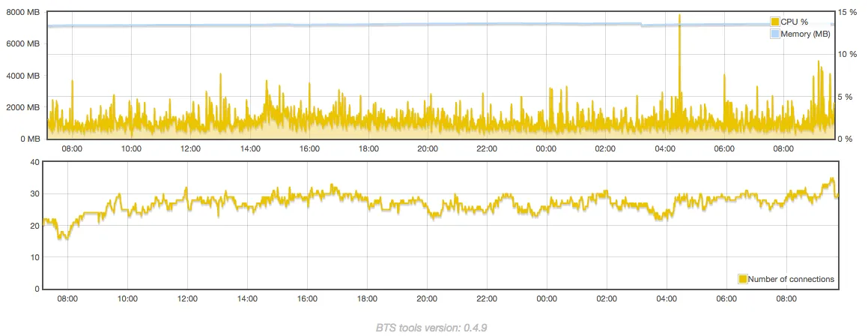This screenshot has width=868, height=336.
Task: Click '22:00' under the connections chart
Action: click(x=487, y=298)
